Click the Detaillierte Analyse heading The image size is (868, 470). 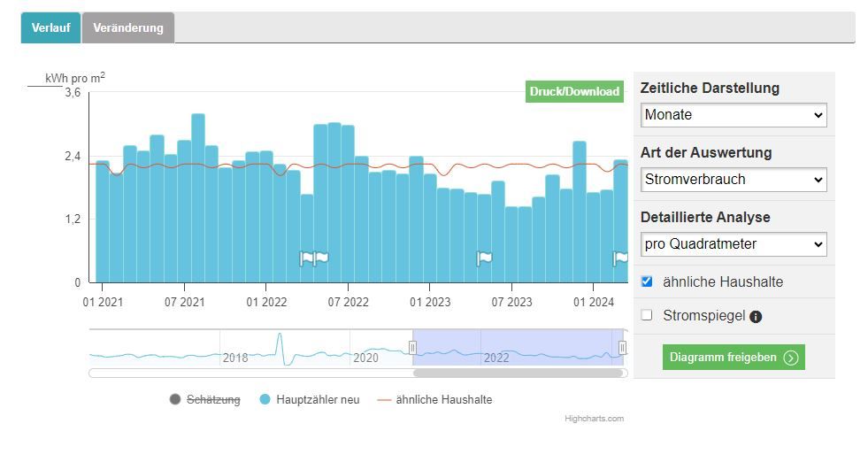[705, 217]
